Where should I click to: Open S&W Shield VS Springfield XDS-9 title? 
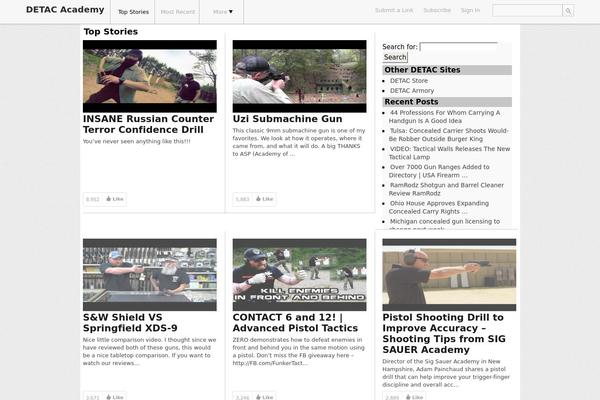point(130,323)
